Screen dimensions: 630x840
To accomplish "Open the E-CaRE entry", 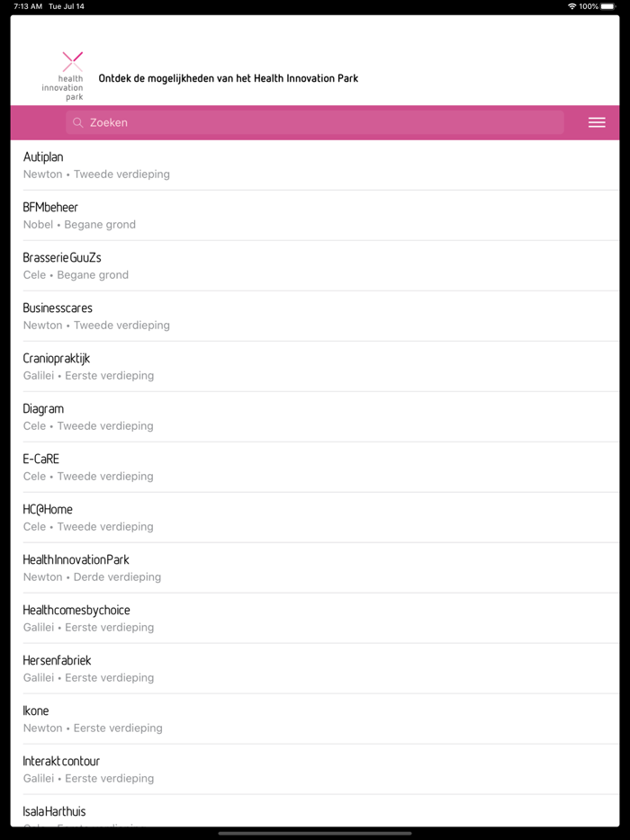I will [315, 467].
